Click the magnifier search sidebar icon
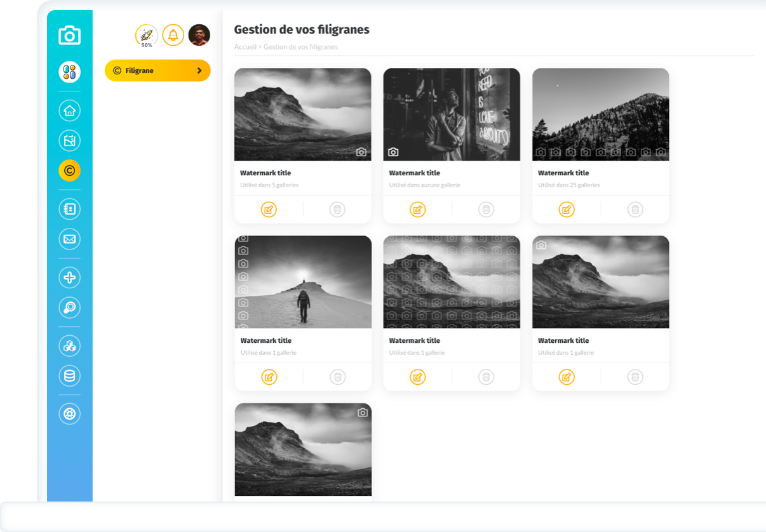The width and height of the screenshot is (766, 532). pyautogui.click(x=69, y=307)
